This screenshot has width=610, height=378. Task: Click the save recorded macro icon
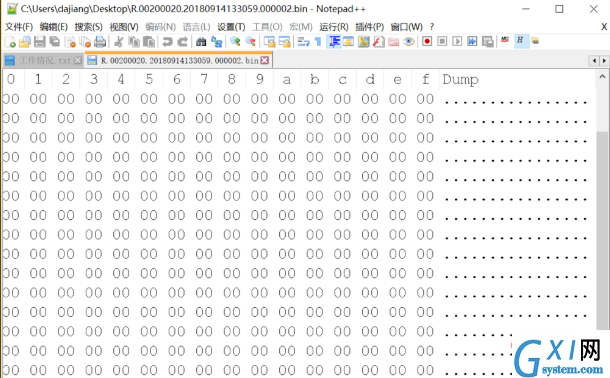pos(487,42)
